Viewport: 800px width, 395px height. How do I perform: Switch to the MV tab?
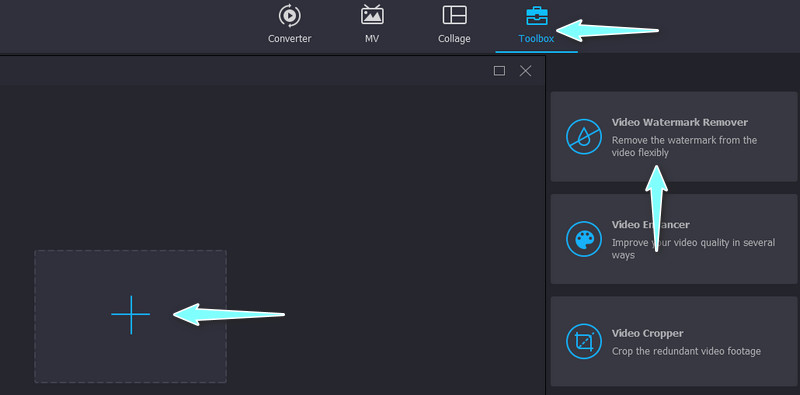pyautogui.click(x=372, y=24)
